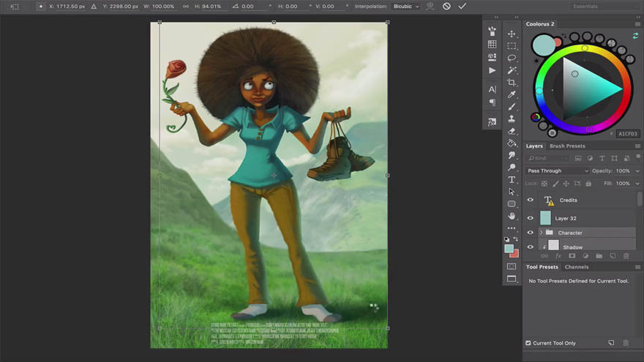Viewport: 644px width, 362px height.
Task: Open the Coolorus 2 panel menu
Action: pyautogui.click(x=637, y=24)
